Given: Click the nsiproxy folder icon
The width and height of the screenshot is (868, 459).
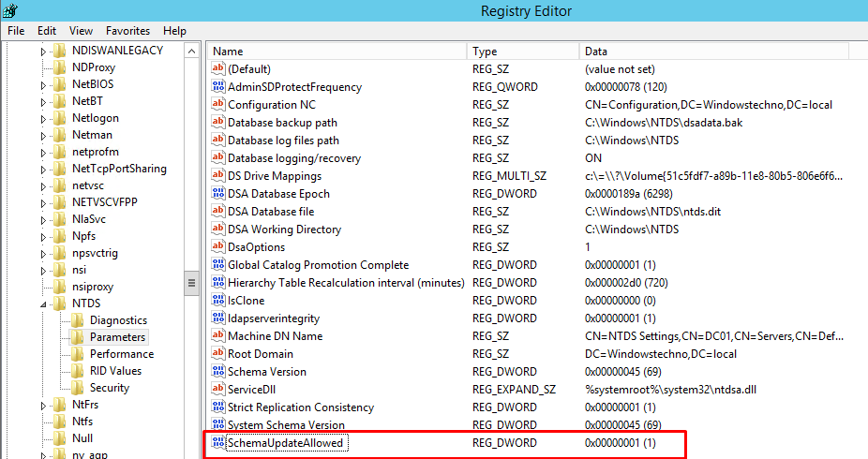Looking at the screenshot, I should [x=59, y=287].
